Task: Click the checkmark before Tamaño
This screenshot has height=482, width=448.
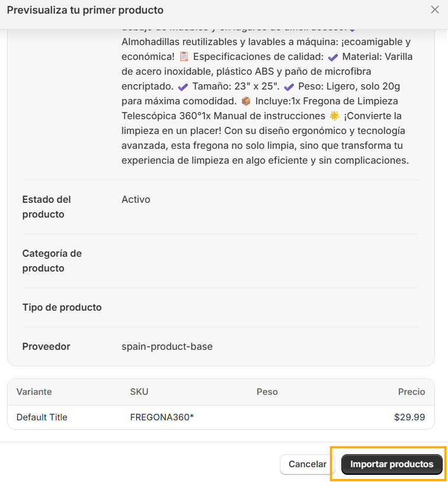Action: click(183, 87)
